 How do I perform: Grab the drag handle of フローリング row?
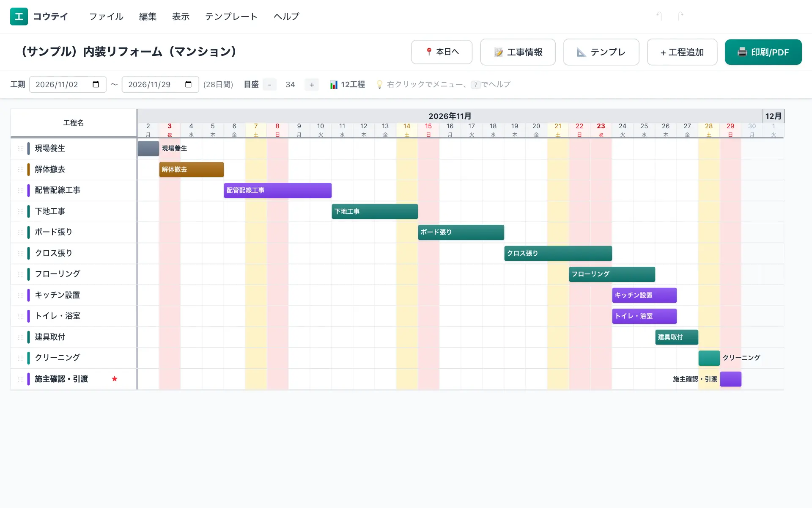(20, 274)
